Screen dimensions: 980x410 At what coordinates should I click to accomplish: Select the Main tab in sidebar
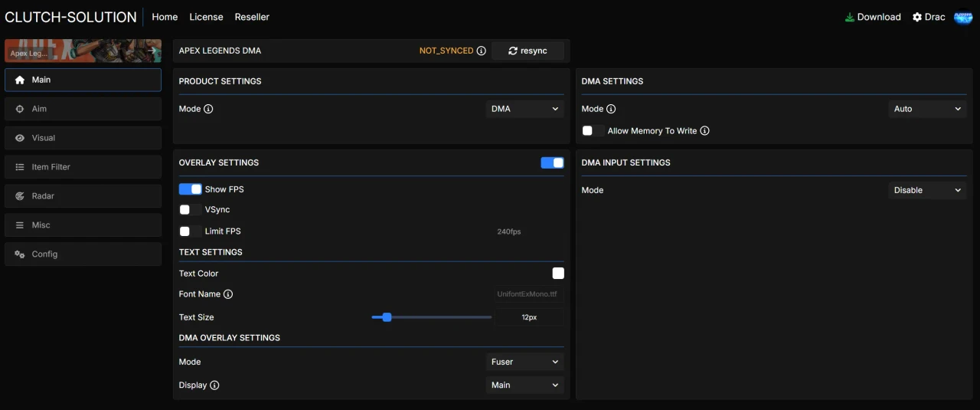tap(83, 80)
